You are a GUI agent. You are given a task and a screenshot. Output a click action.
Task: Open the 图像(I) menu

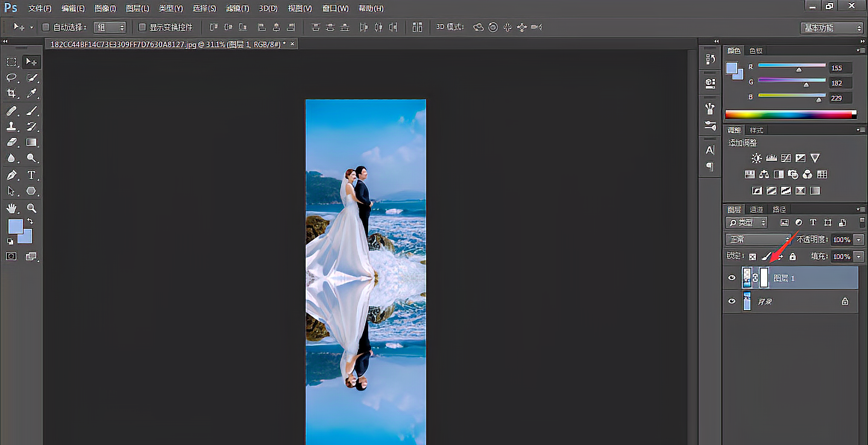point(105,8)
